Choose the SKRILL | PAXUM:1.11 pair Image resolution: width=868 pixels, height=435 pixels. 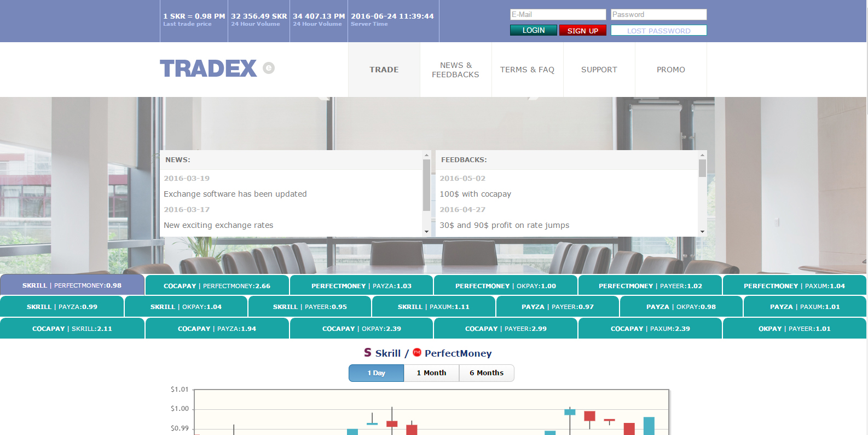tap(433, 307)
